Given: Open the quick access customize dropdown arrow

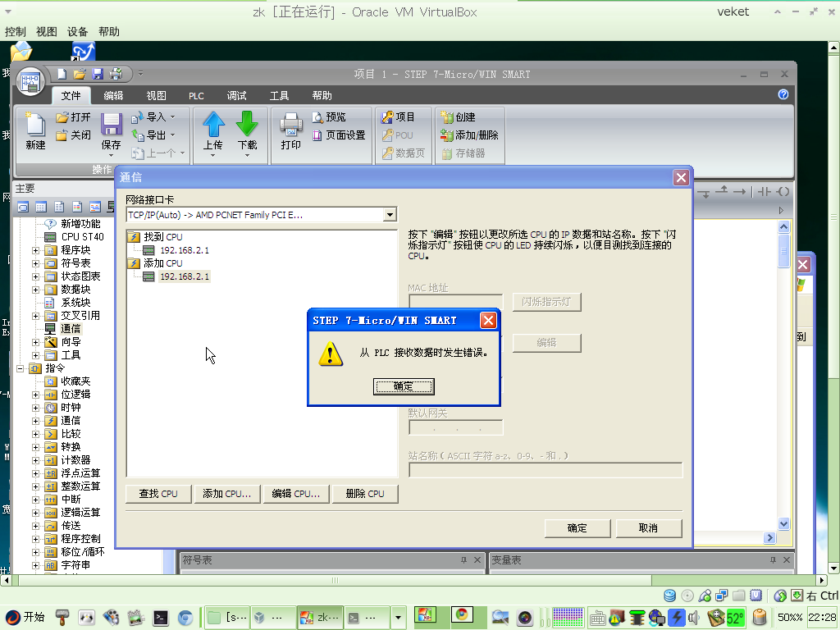Looking at the screenshot, I should [x=140, y=73].
